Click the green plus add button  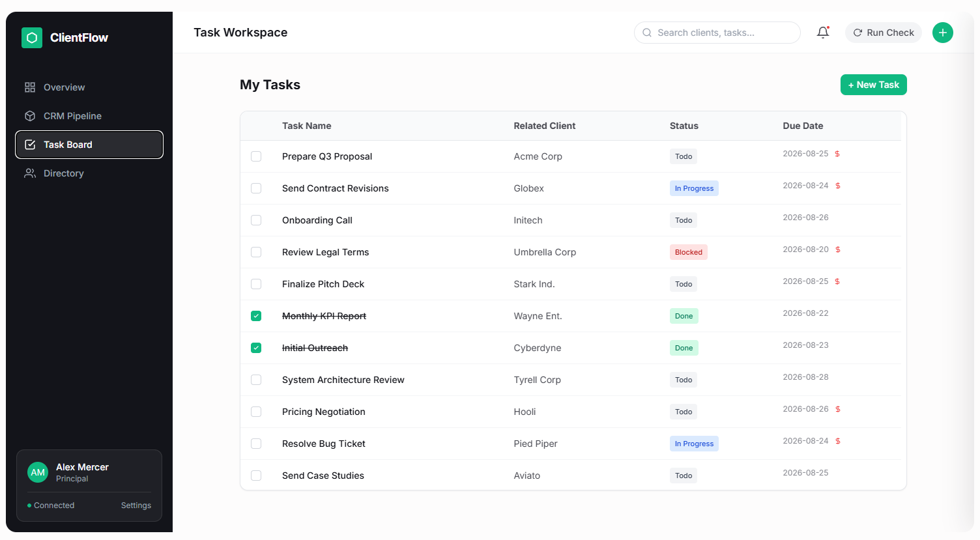943,33
